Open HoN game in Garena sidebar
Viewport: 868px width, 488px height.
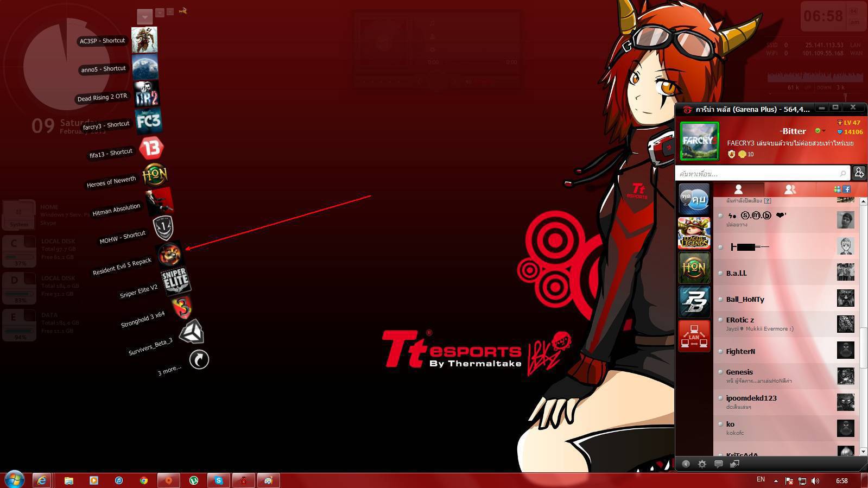tap(694, 268)
